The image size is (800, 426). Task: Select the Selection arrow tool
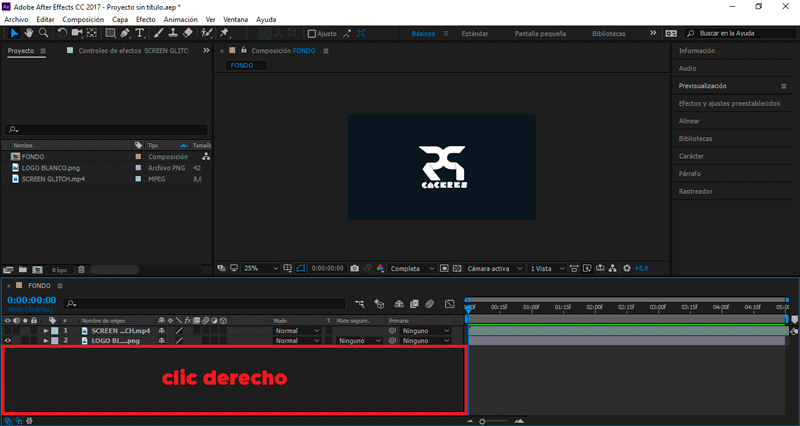point(14,33)
